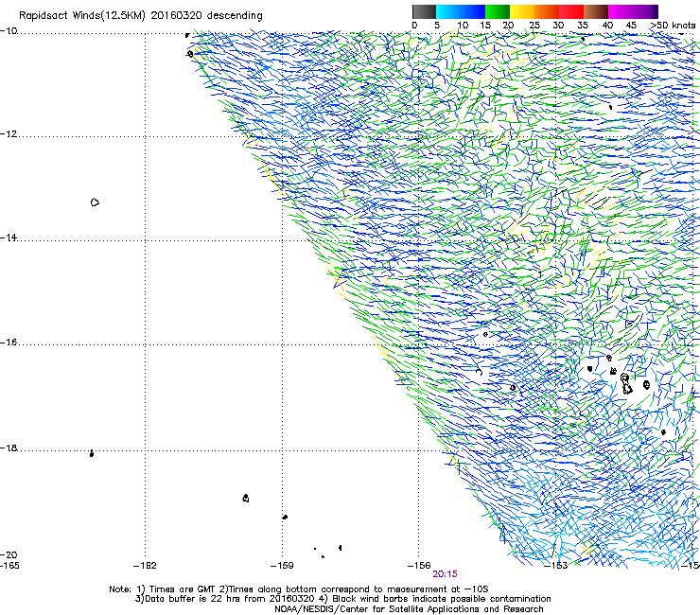This screenshot has height=615, width=700.
Task: Click the -156 longitude axis label
Action: click(419, 566)
